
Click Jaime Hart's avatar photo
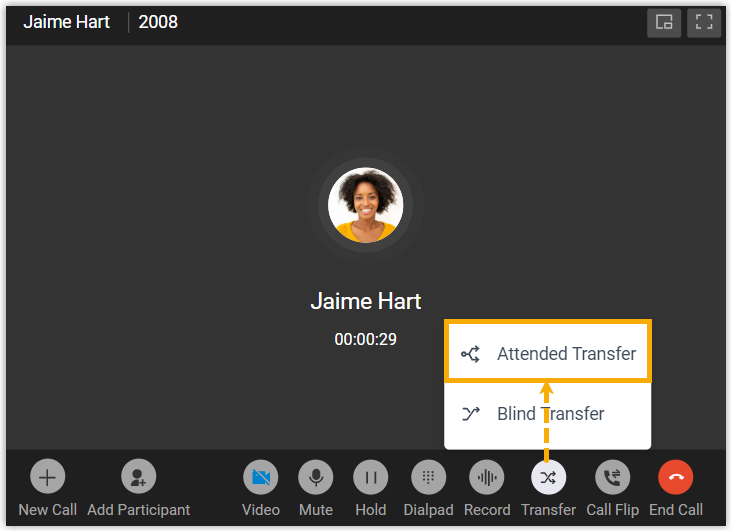coord(366,205)
